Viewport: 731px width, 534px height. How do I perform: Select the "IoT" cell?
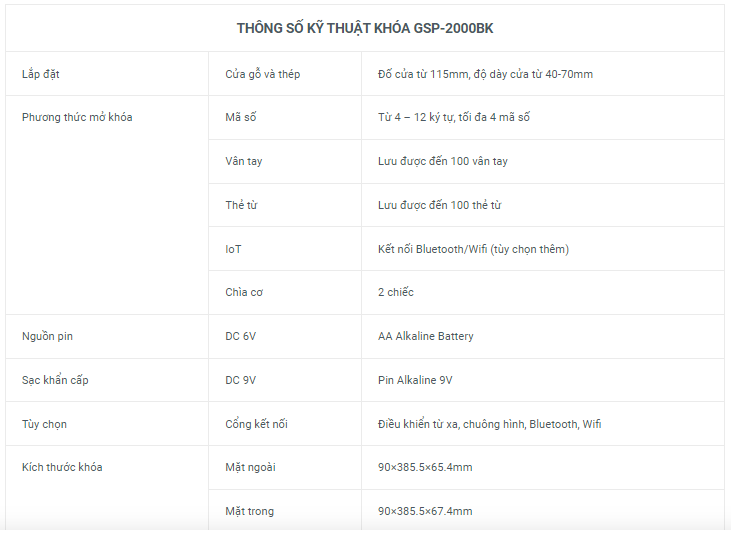coord(233,249)
